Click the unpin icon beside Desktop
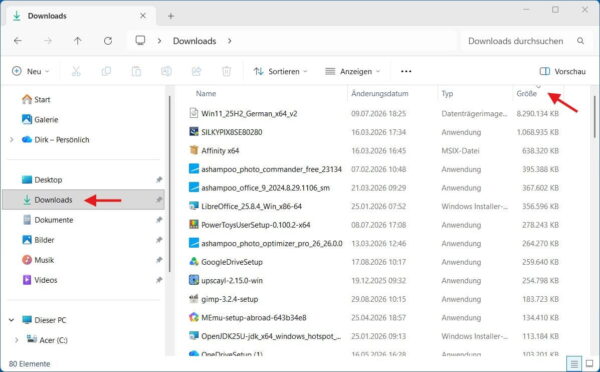The width and height of the screenshot is (600, 372). point(159,179)
